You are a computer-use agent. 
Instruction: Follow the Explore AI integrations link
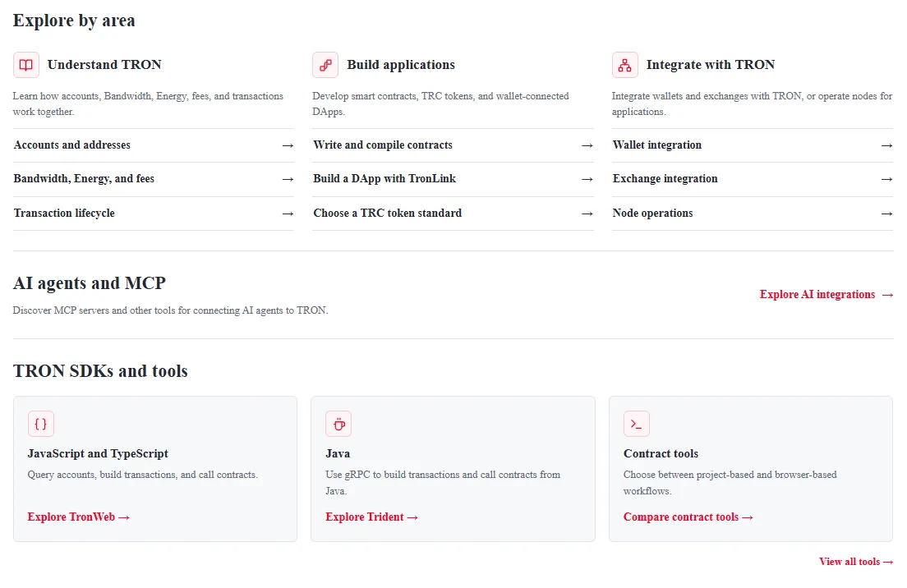pyautogui.click(x=826, y=294)
